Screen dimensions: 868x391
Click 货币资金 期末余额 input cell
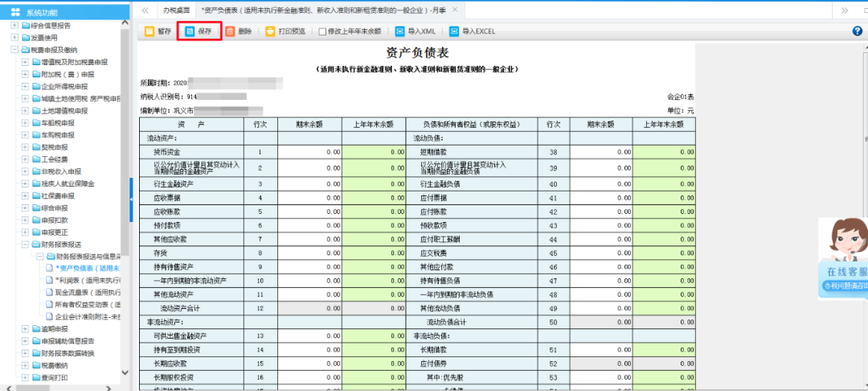[309, 152]
